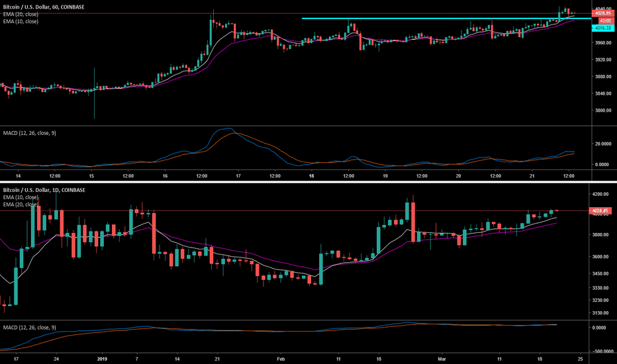
Task: Click 3130.00 on the daily price axis
Action: coord(600,313)
